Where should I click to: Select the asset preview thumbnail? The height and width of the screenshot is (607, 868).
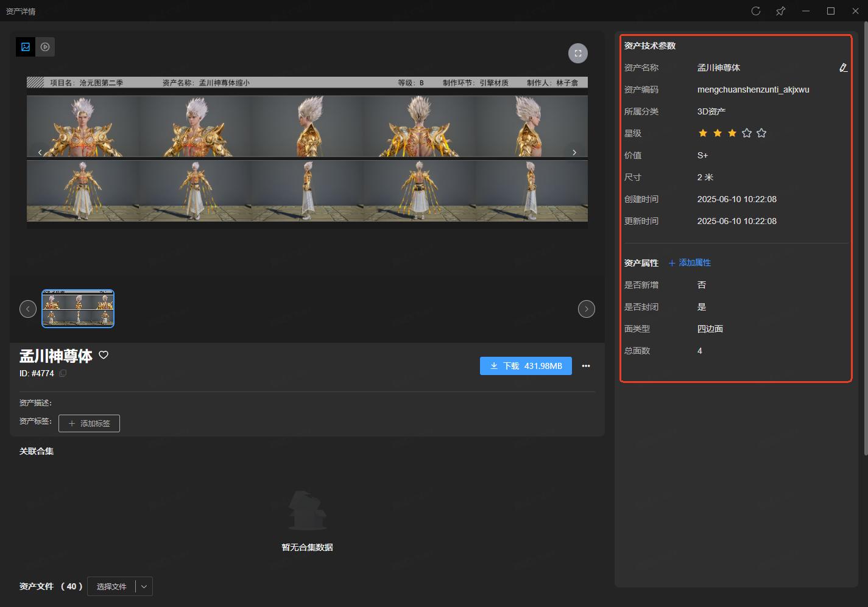pyautogui.click(x=78, y=309)
